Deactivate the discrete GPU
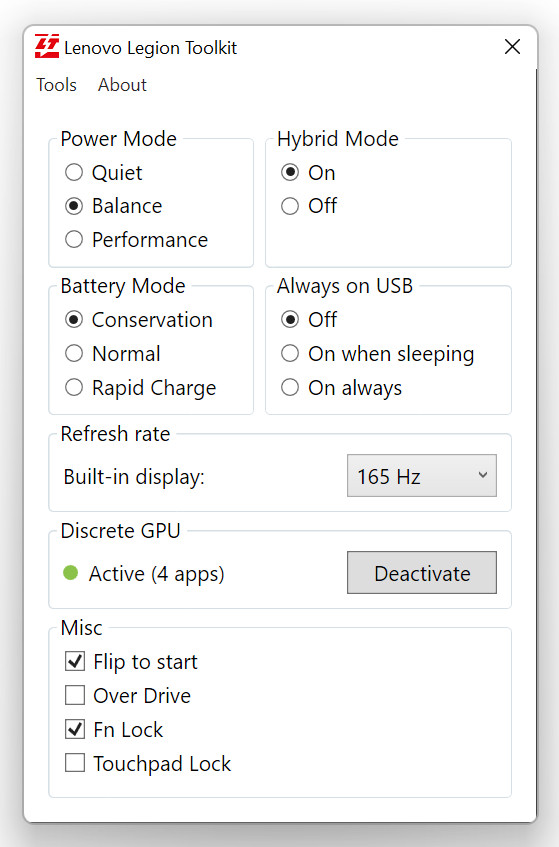Screen dimensions: 559x847 point(422,573)
